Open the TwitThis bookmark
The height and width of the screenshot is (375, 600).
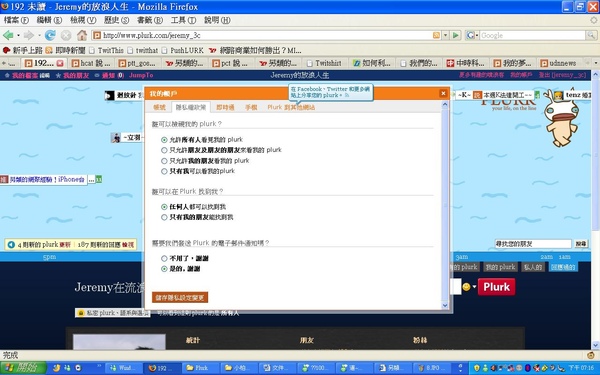tap(106, 50)
